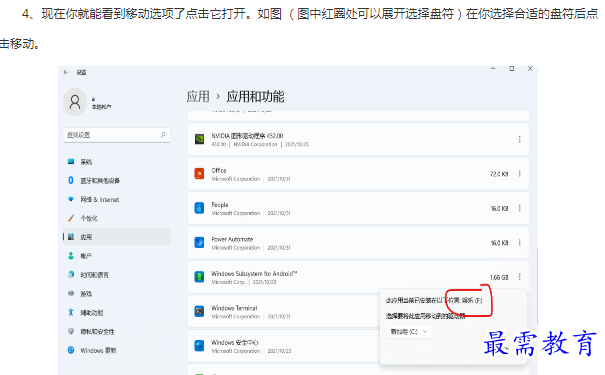Select Windows Subsystem for Android name

point(254,274)
